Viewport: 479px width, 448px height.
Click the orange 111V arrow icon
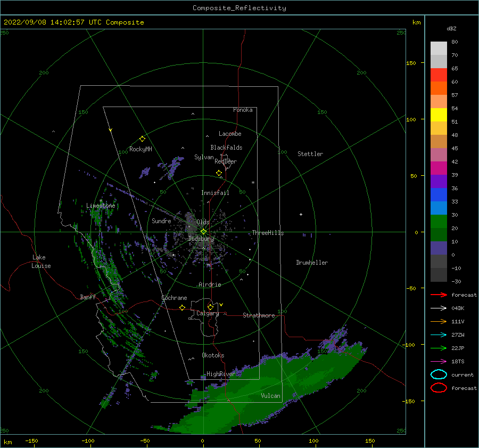tap(439, 321)
